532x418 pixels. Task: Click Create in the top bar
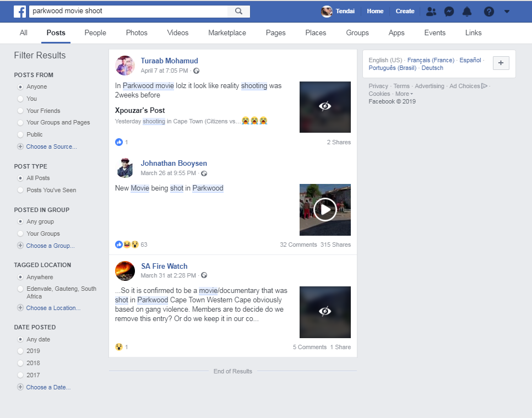[405, 11]
